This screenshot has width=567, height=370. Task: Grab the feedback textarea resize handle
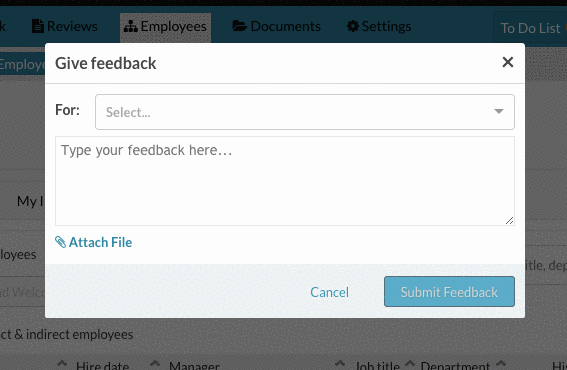click(510, 221)
